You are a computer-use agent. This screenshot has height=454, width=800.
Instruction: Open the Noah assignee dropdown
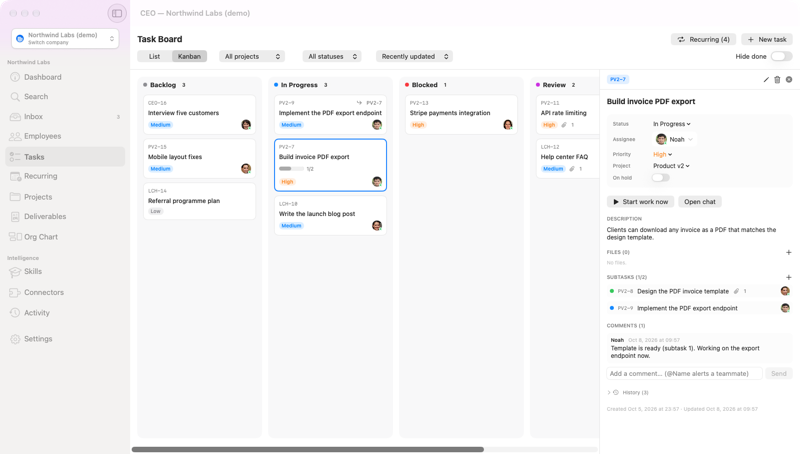coord(674,139)
